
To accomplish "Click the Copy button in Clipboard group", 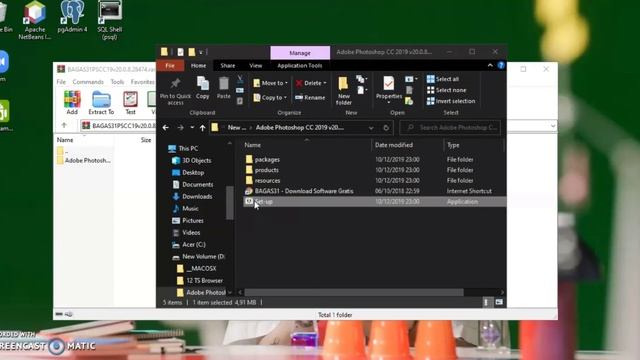I will point(202,88).
